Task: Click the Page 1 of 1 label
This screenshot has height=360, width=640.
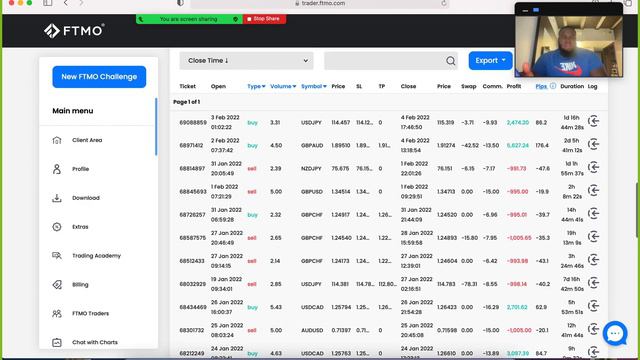Action: tap(187, 102)
